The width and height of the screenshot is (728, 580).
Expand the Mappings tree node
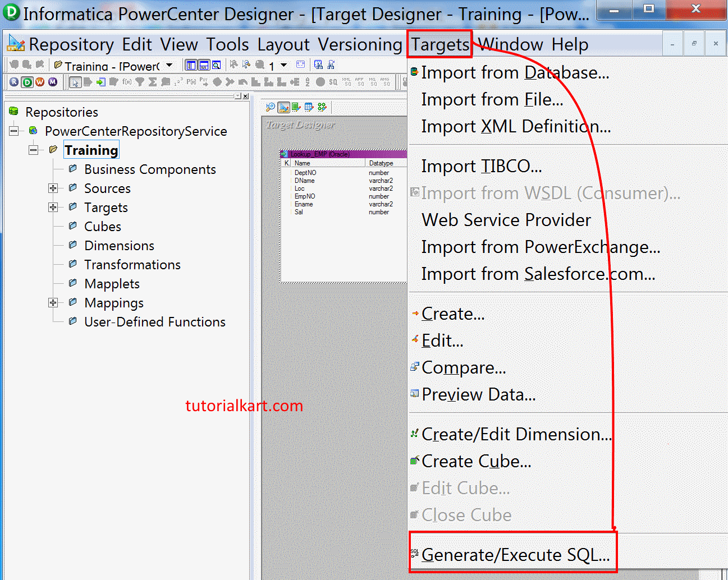click(53, 302)
